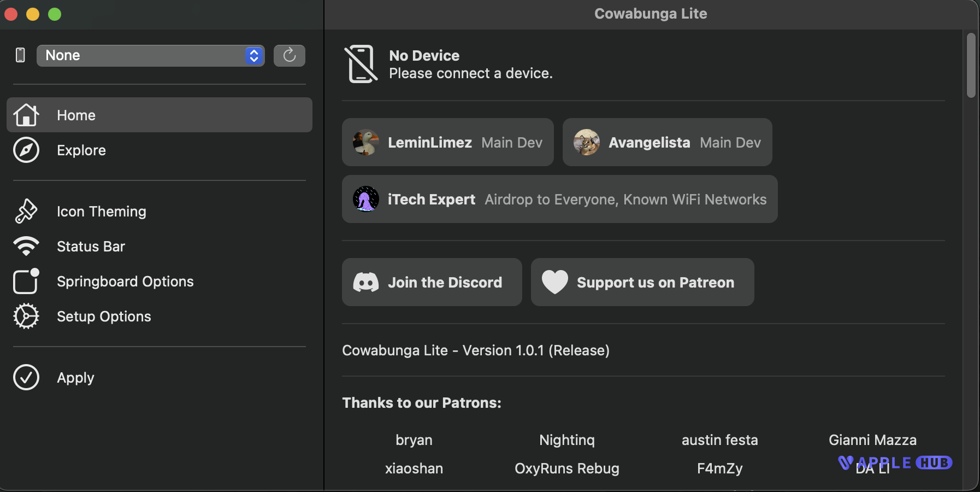
Task: Click the Home house icon
Action: pyautogui.click(x=26, y=115)
